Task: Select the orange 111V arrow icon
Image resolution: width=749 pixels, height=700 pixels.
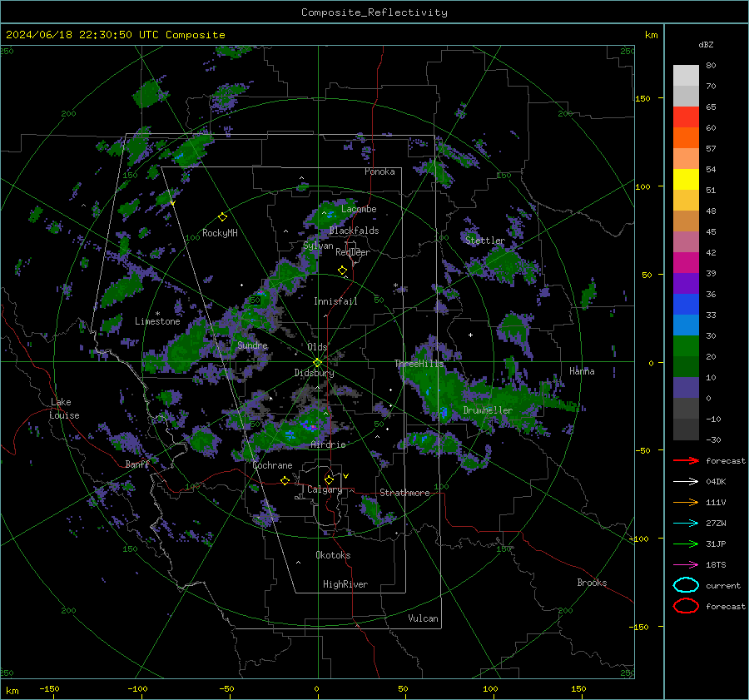Action: [x=686, y=502]
